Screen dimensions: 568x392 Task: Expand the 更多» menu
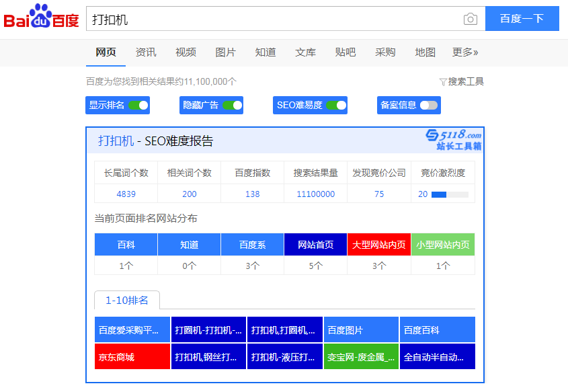464,52
